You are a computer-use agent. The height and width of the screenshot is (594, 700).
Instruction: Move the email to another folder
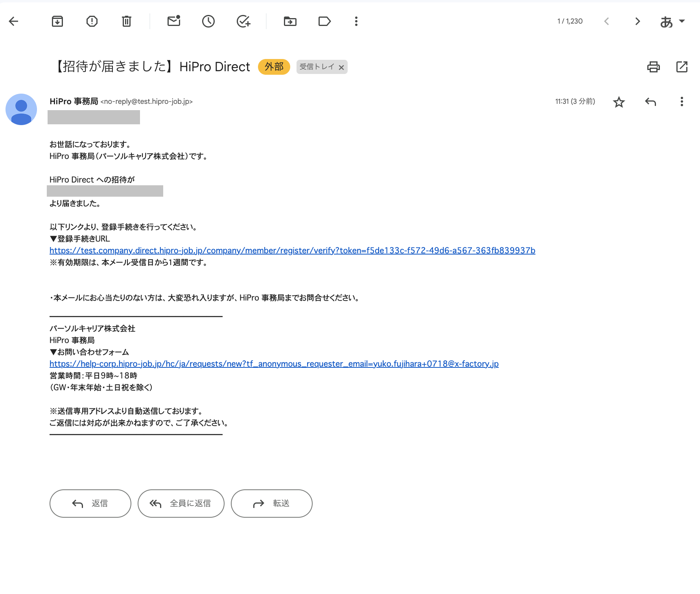pyautogui.click(x=290, y=21)
